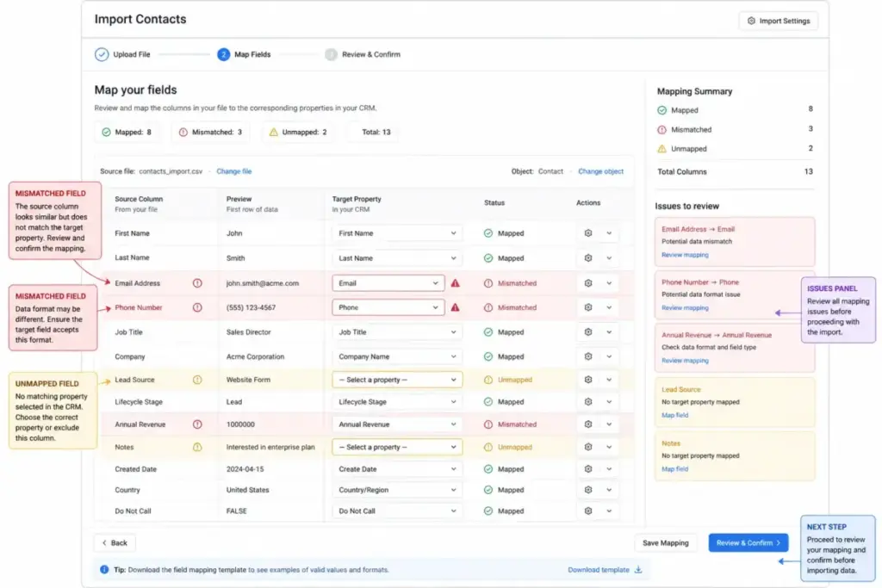The width and height of the screenshot is (882, 588).
Task: Open Lead Source 'Select a property' dropdown
Action: tap(397, 380)
